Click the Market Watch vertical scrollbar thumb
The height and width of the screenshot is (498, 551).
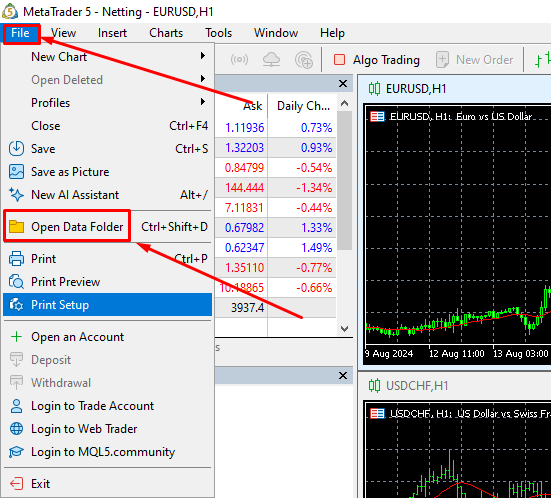pyautogui.click(x=345, y=180)
